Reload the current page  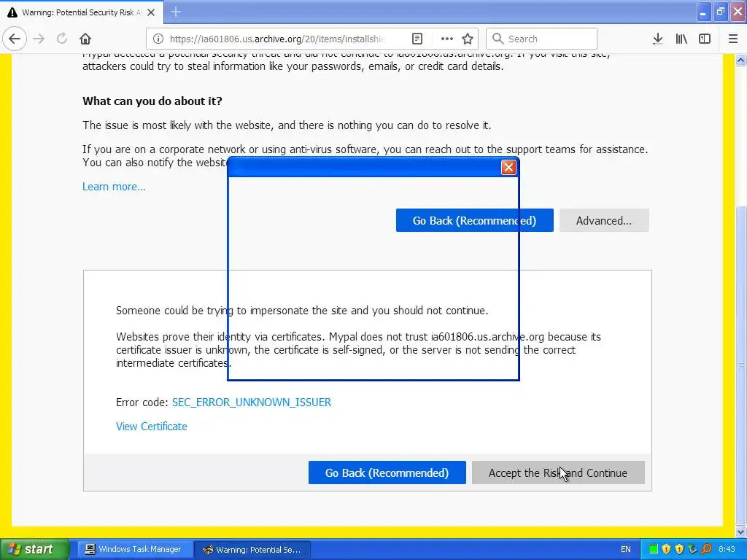coord(62,39)
